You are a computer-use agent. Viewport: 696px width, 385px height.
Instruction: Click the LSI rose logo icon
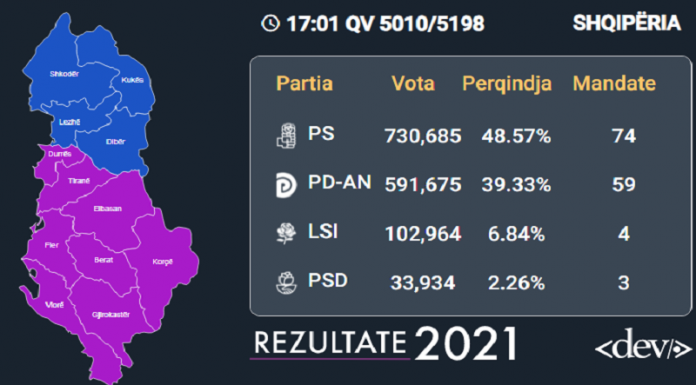click(286, 234)
